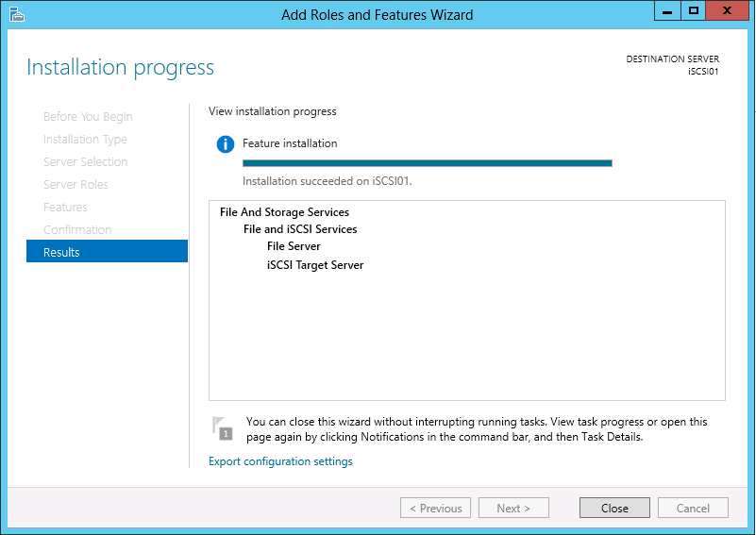Select the File And Storage Services entry
Viewport: 756px width, 535px height.
click(x=284, y=212)
